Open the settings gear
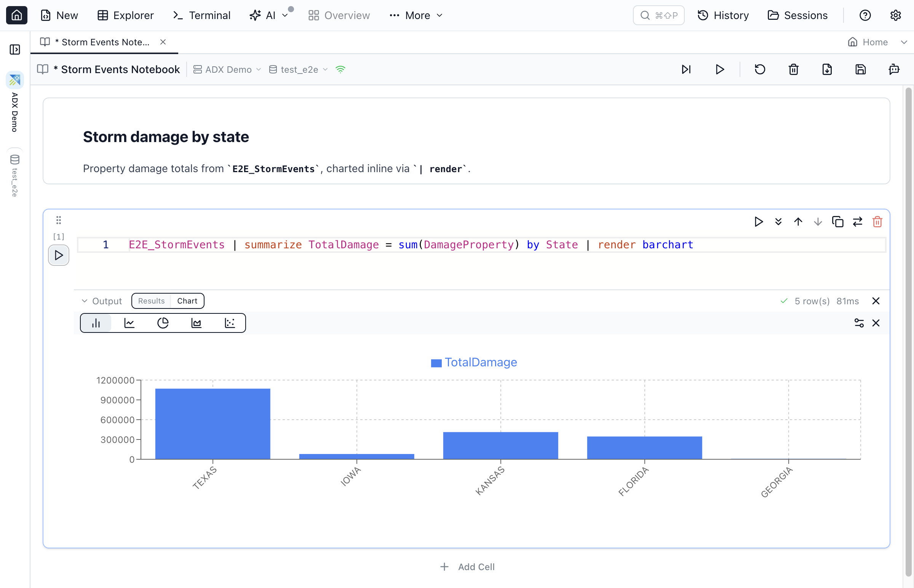 pyautogui.click(x=895, y=15)
